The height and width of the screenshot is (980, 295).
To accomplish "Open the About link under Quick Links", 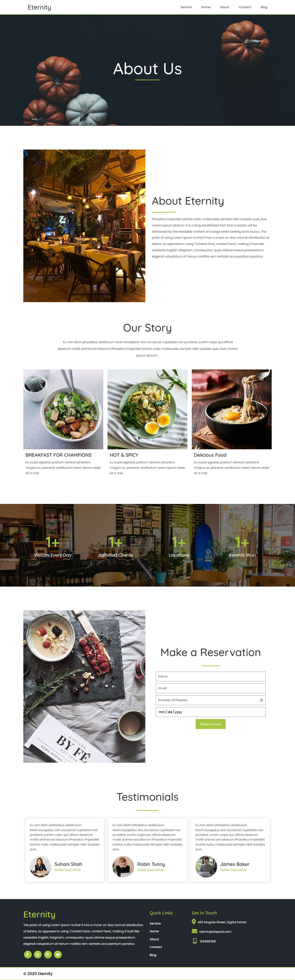I will tap(154, 939).
